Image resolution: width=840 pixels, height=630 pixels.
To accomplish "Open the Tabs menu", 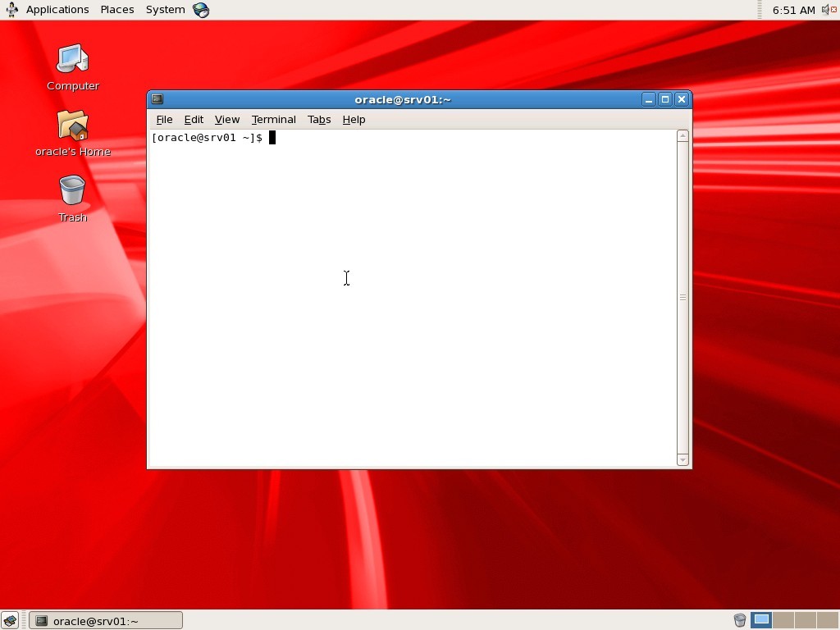I will tap(319, 120).
